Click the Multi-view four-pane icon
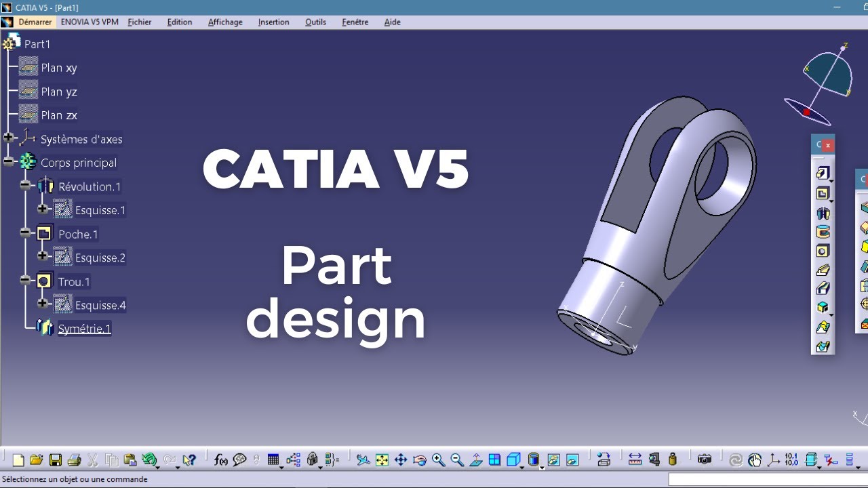The height and width of the screenshot is (488, 868). tap(494, 460)
